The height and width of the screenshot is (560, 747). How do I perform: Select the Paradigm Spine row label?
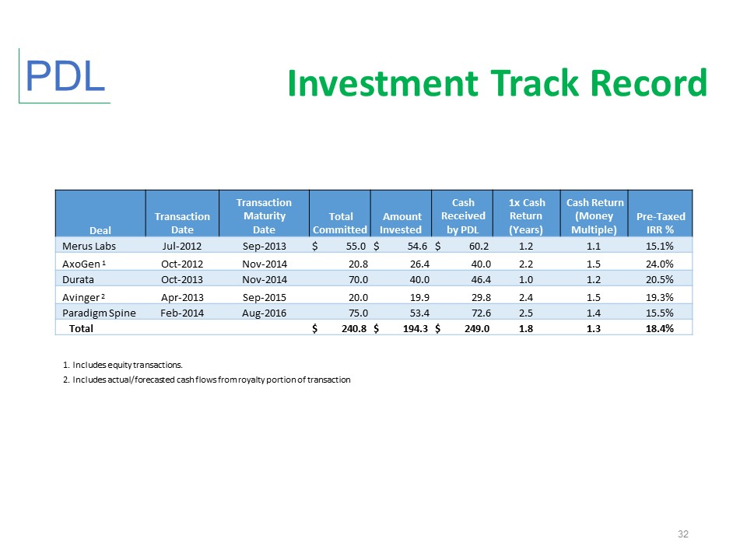(x=99, y=313)
